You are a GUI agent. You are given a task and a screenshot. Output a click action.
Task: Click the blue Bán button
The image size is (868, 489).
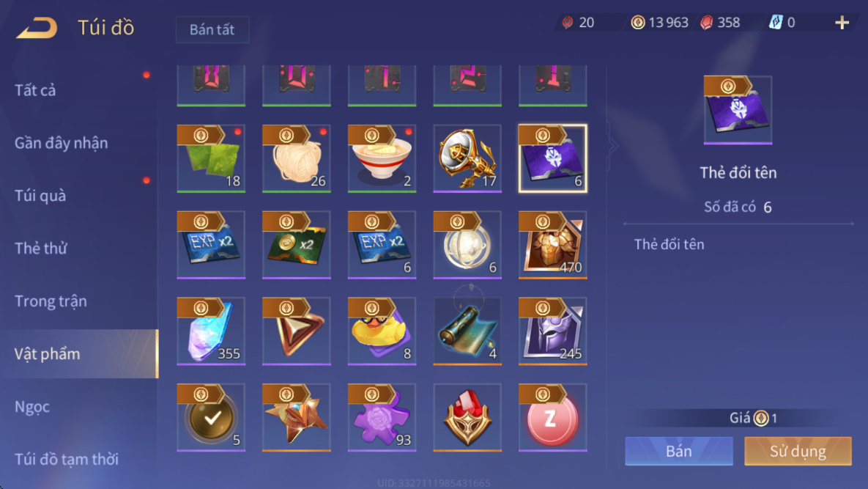679,451
